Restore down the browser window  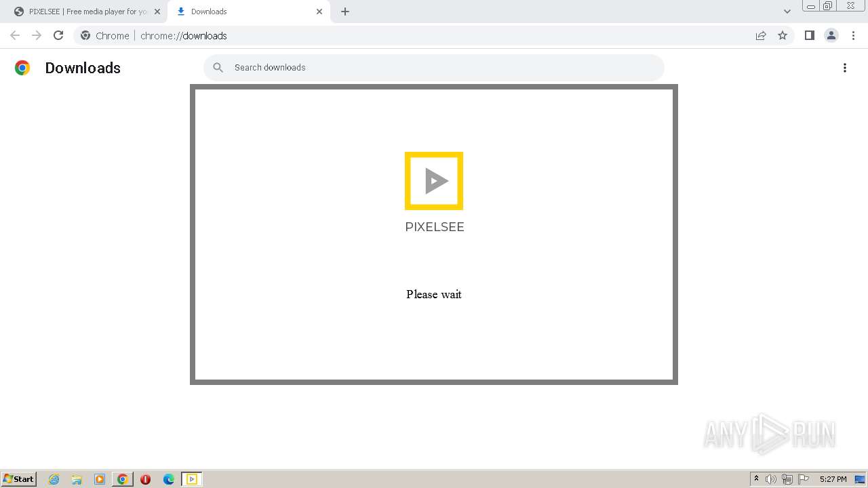tap(828, 6)
